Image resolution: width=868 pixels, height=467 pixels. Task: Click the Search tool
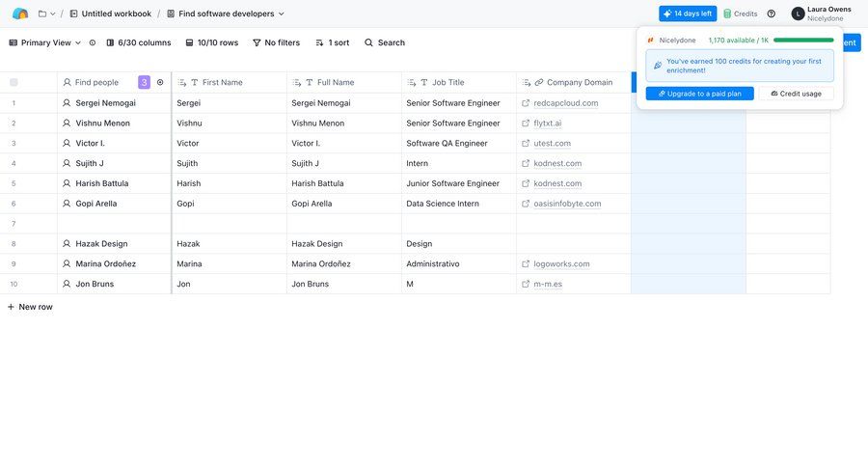point(384,42)
